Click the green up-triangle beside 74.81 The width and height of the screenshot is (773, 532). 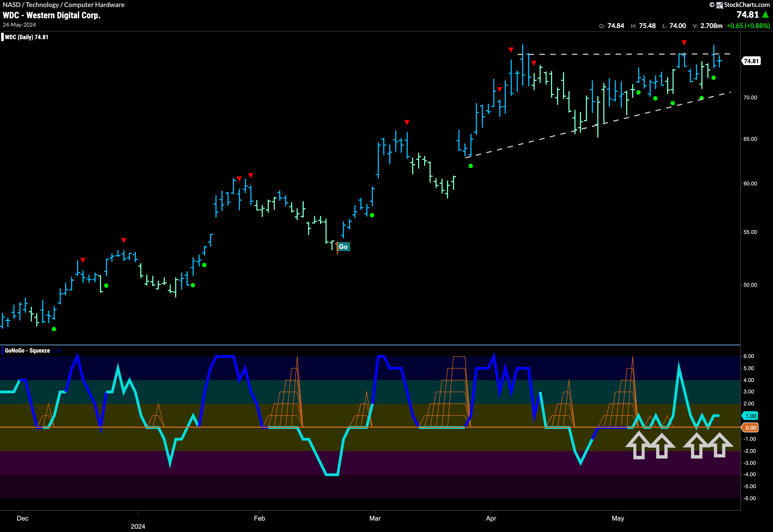coord(765,15)
